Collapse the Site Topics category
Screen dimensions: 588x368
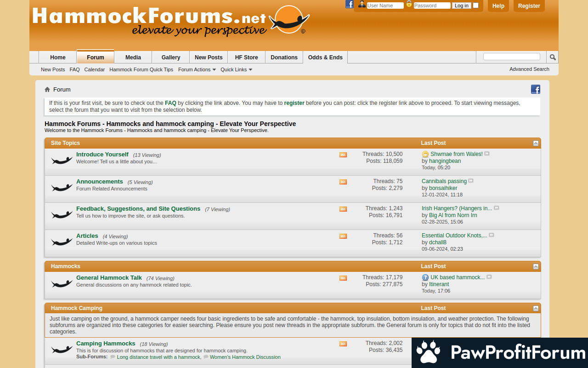pyautogui.click(x=536, y=143)
